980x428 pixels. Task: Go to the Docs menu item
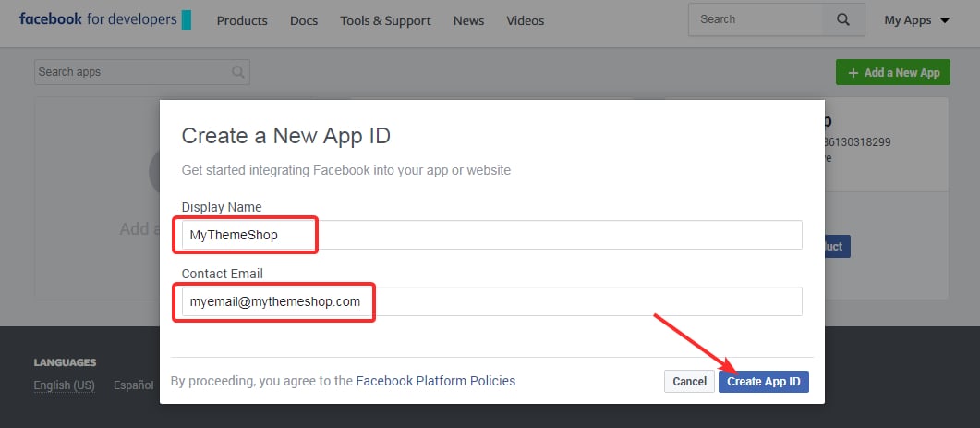(304, 20)
